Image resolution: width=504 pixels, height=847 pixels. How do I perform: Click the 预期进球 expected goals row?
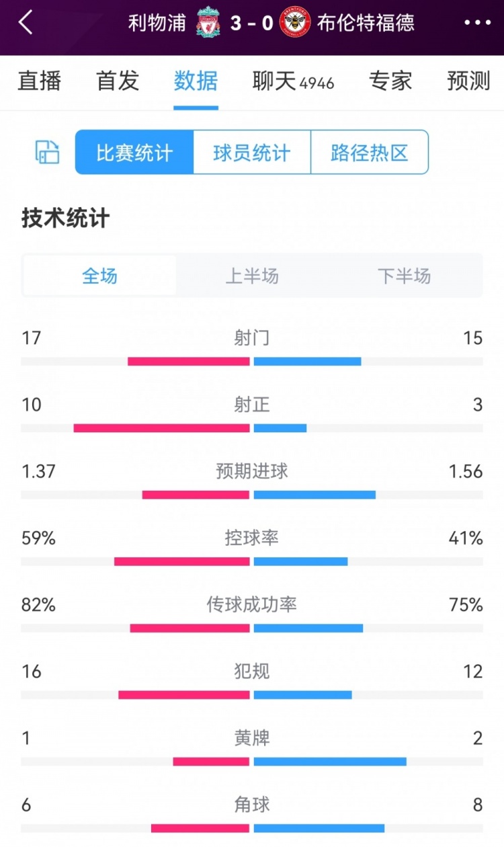coord(252,473)
